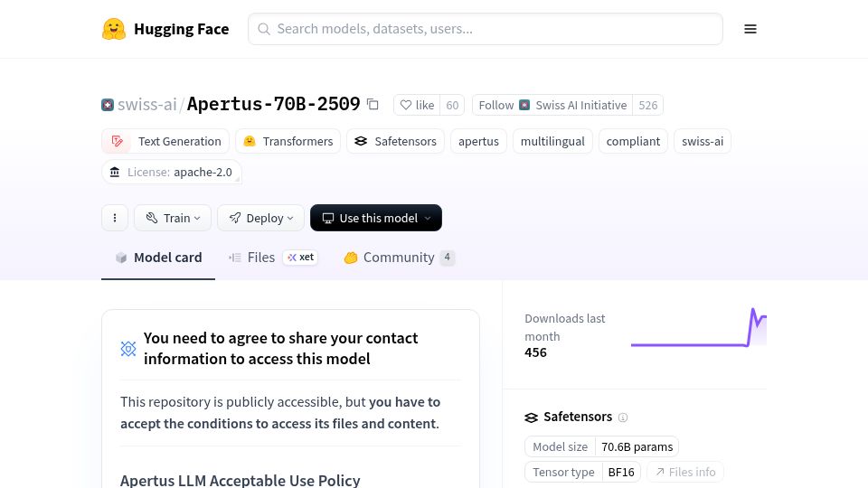This screenshot has height=488, width=868.
Task: Open the three-dot more options menu
Action: [x=115, y=218]
